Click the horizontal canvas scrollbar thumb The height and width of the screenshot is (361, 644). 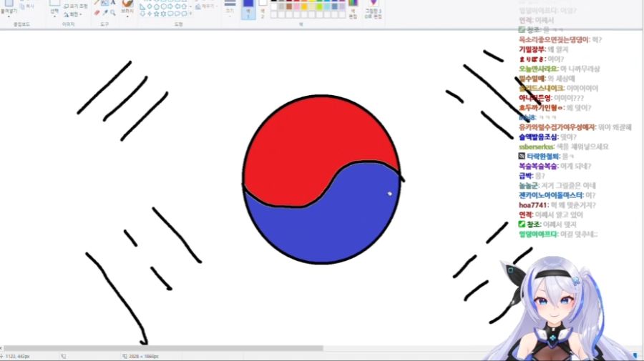click(163, 348)
